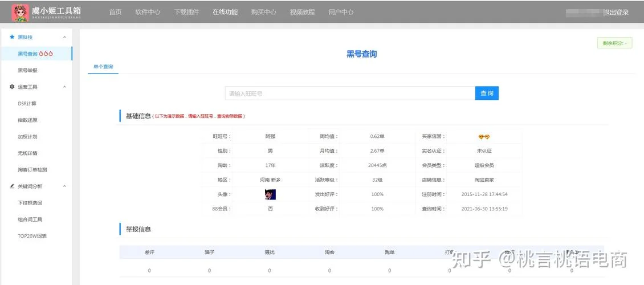Click the 头像 avatar thumbnail
Viewport: 644px width, 285px height.
270,194
